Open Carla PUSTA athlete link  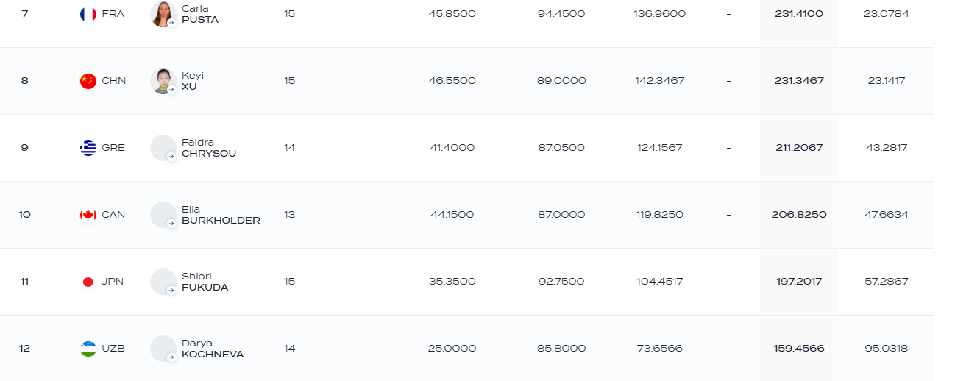(200, 14)
